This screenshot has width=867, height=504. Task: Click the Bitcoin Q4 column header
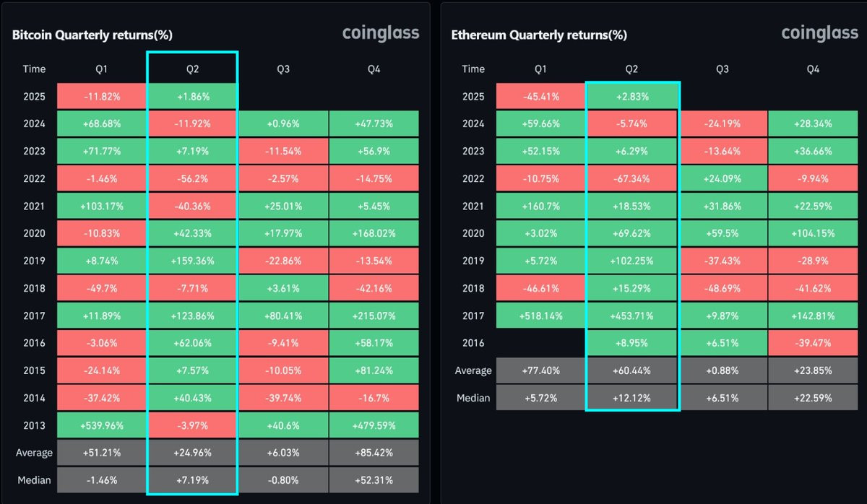click(x=374, y=69)
